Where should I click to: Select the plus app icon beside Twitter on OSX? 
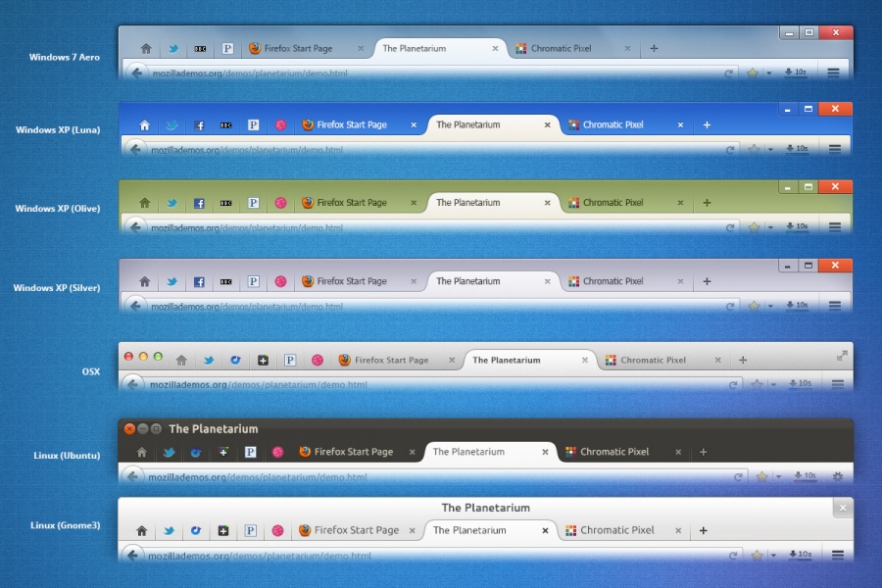[x=263, y=360]
